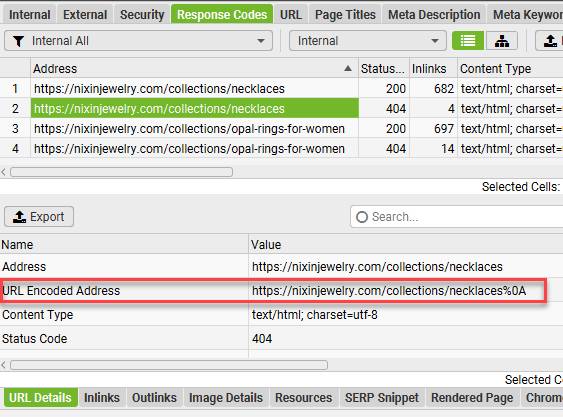Click the Export button
563x417 pixels.
[39, 217]
